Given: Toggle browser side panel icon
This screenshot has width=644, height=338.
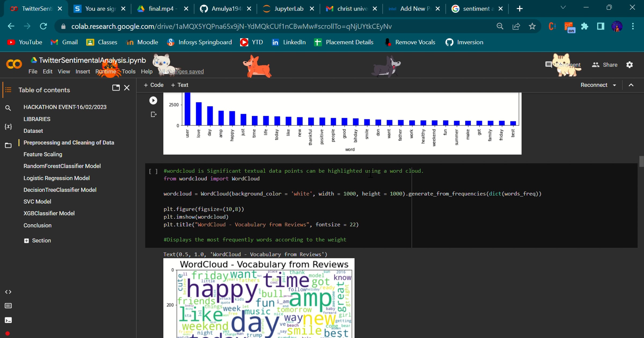Looking at the screenshot, I should tap(600, 26).
